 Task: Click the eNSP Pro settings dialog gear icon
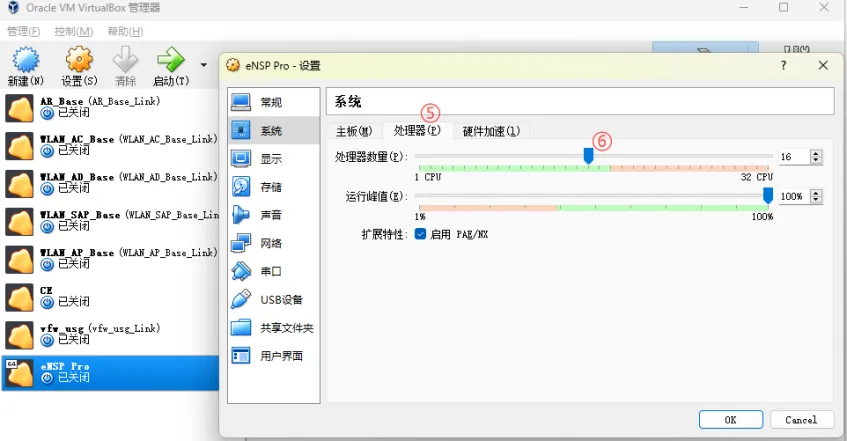tap(233, 65)
